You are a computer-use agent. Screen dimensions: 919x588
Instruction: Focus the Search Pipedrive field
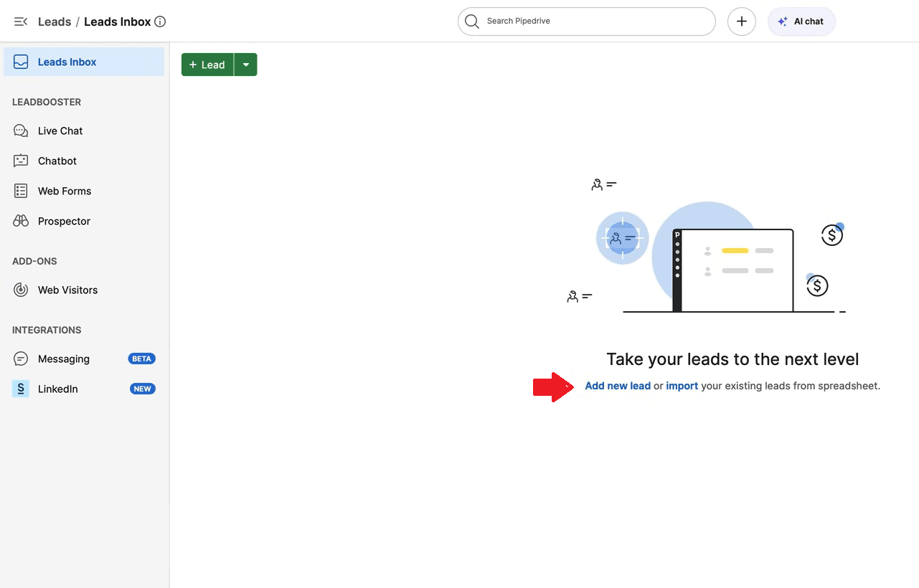click(595, 21)
